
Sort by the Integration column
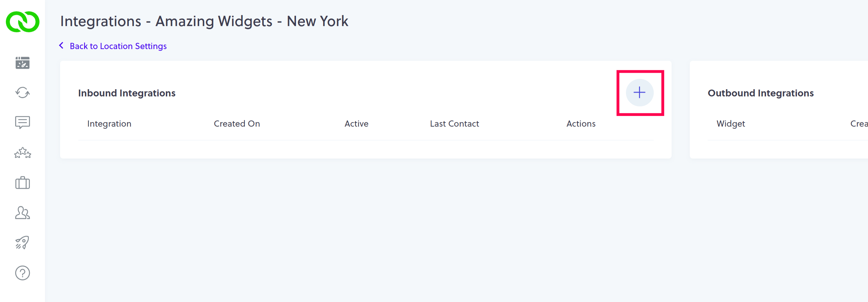(109, 124)
